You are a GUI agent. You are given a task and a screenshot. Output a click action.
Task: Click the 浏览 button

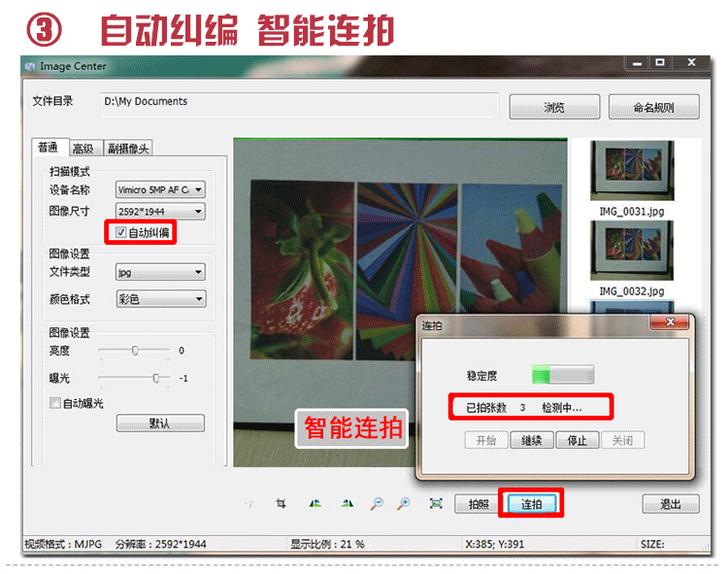coord(554,107)
